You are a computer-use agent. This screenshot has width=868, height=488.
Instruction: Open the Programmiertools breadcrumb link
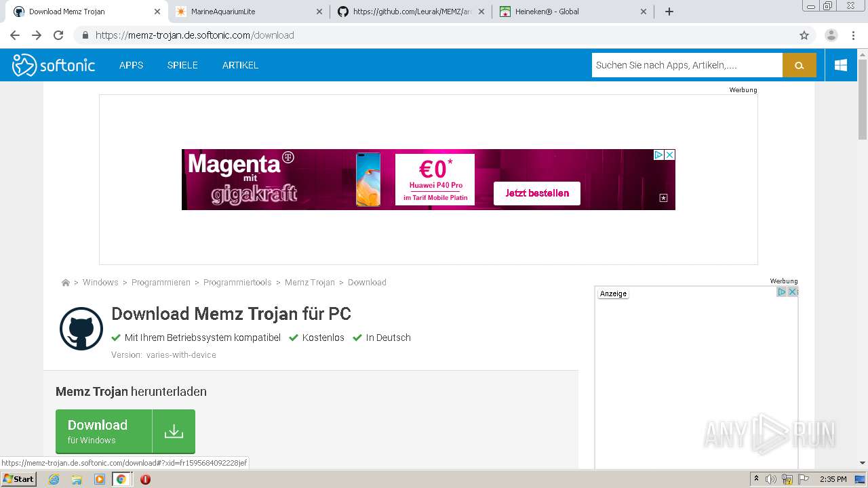tap(237, 283)
